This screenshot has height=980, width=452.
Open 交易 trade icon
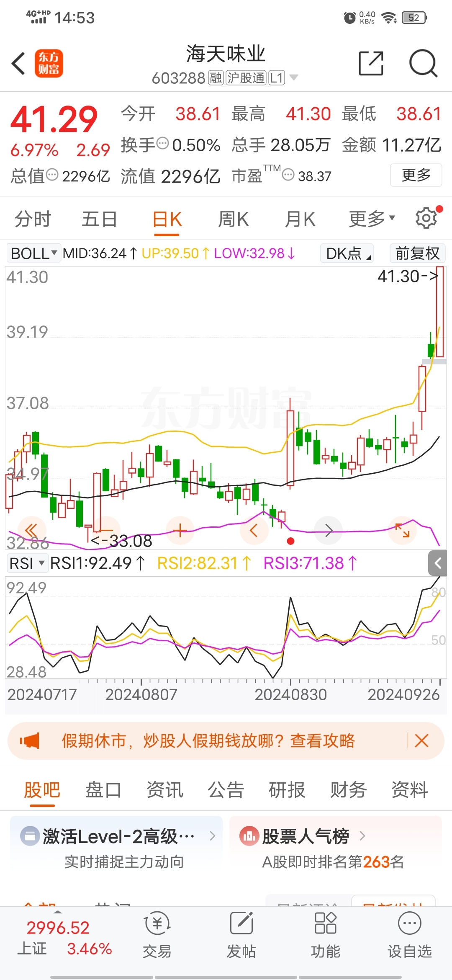(157, 935)
